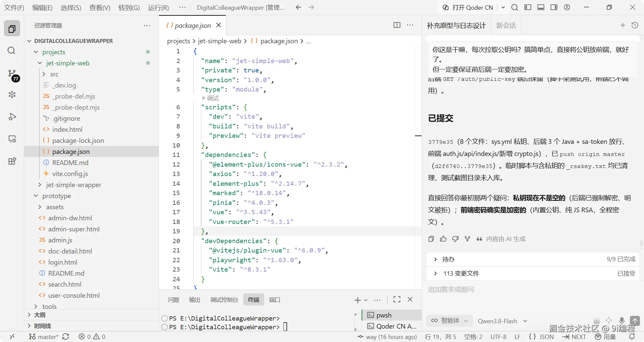This screenshot has height=342, width=644.
Task: Open notifications bell in the status bar
Action: point(632,337)
